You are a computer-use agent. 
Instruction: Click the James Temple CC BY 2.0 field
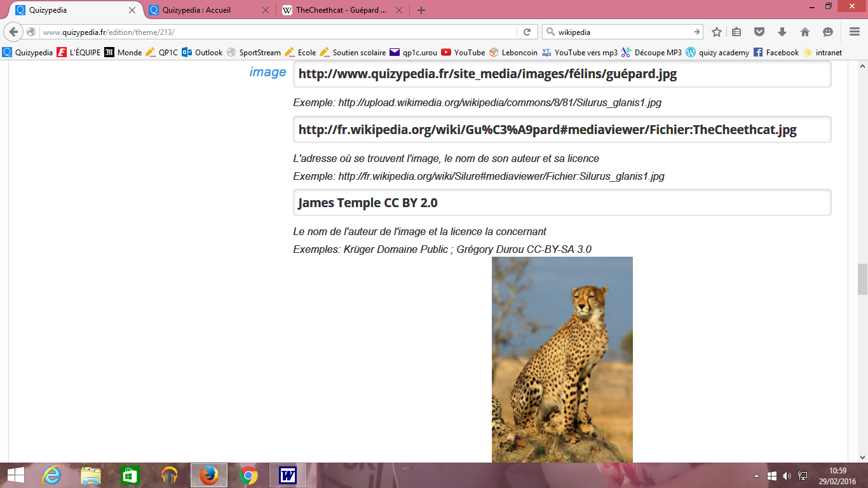(x=562, y=203)
